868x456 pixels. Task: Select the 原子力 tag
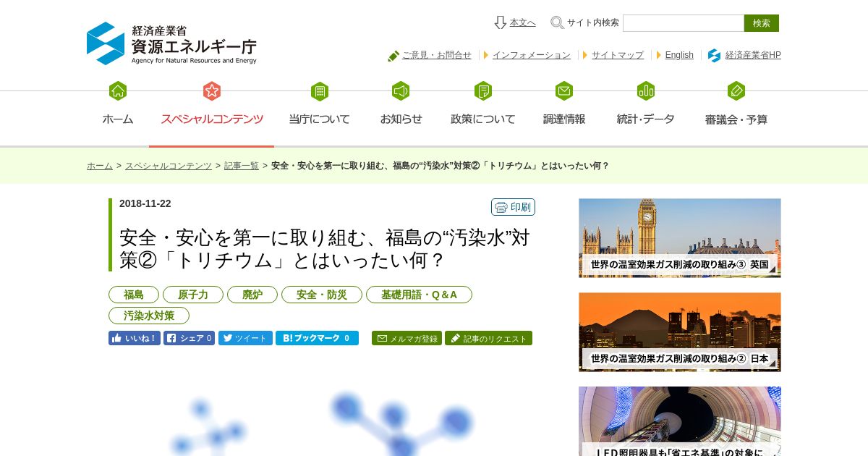(x=193, y=295)
